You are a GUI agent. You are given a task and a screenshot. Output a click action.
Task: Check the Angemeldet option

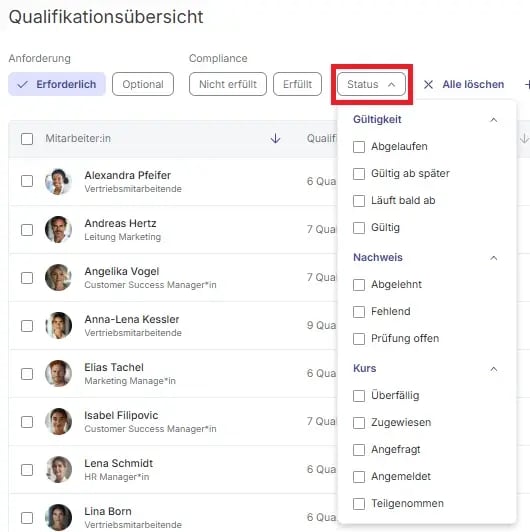pyautogui.click(x=359, y=477)
